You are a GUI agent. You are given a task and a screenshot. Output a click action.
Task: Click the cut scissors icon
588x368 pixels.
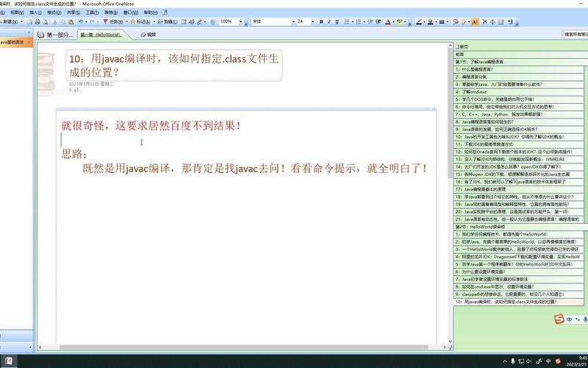[55, 22]
